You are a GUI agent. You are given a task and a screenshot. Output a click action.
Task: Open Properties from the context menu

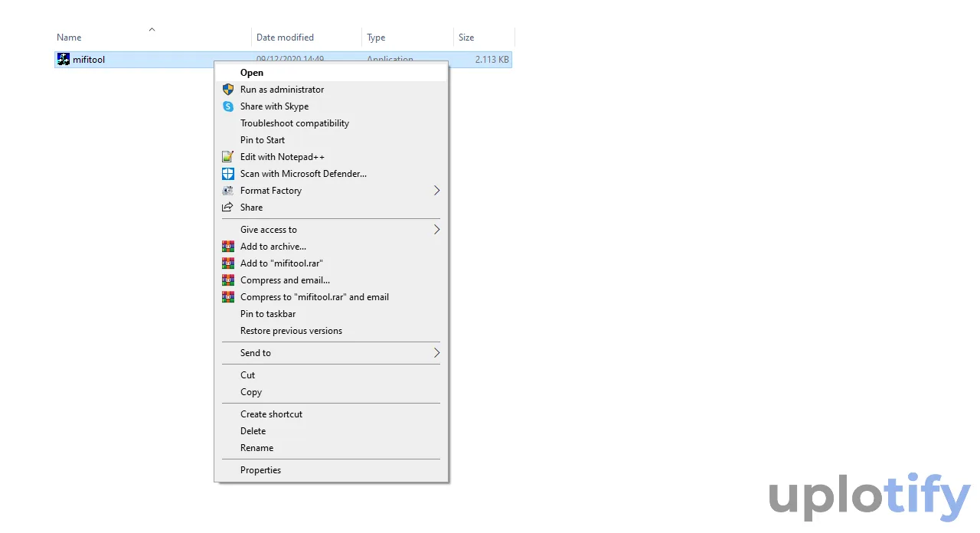pos(331,470)
